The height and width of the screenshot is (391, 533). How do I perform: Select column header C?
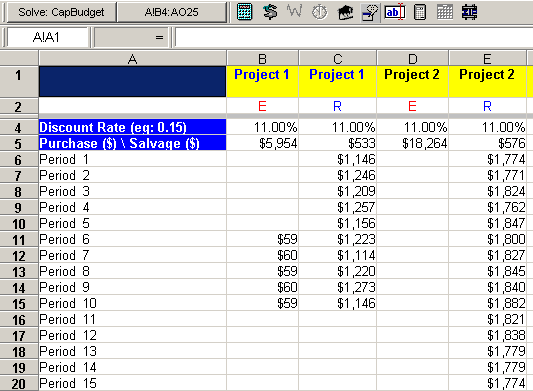coord(338,58)
